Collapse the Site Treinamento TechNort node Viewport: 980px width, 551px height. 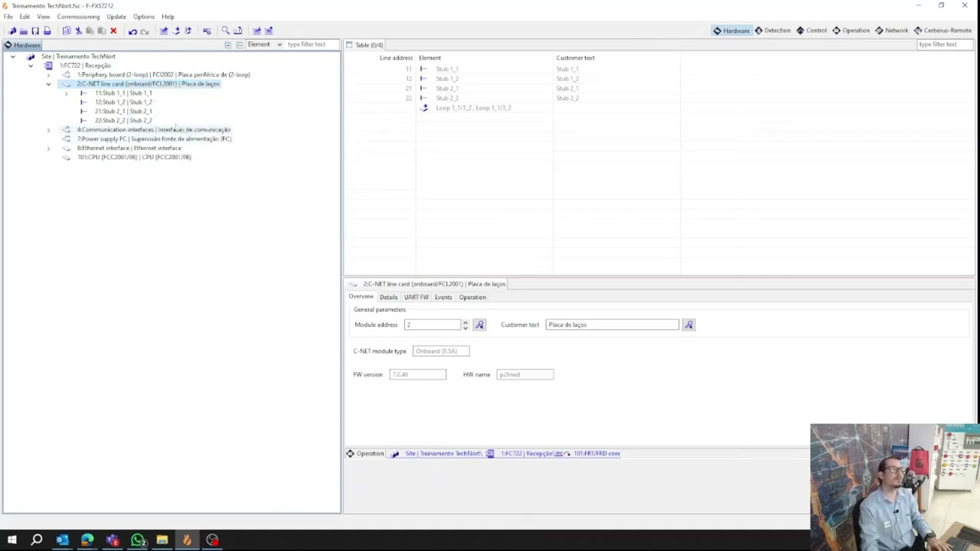(x=13, y=57)
